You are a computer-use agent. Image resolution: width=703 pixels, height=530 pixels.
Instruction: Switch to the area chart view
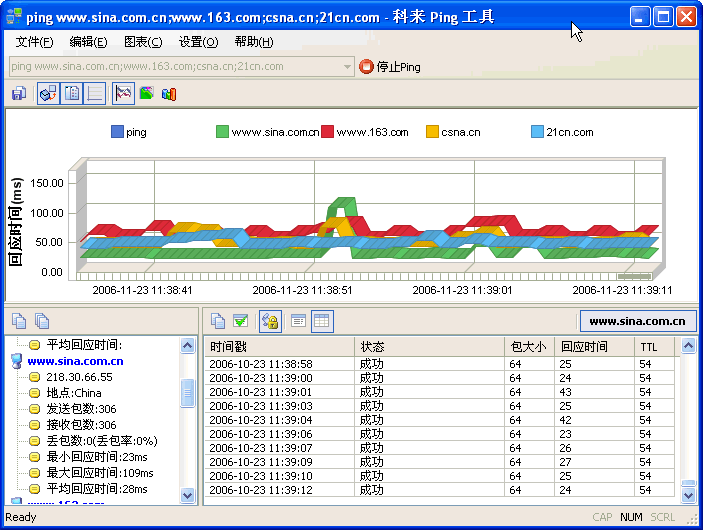(146, 94)
